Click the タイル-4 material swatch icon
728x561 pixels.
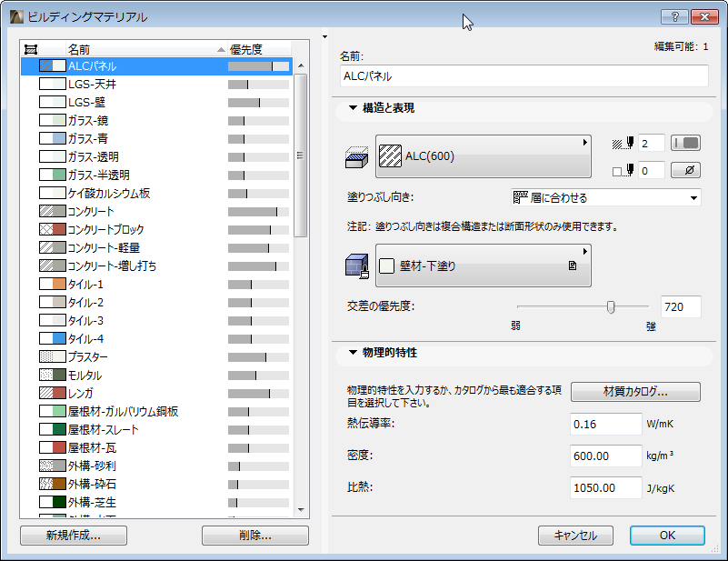[53, 338]
